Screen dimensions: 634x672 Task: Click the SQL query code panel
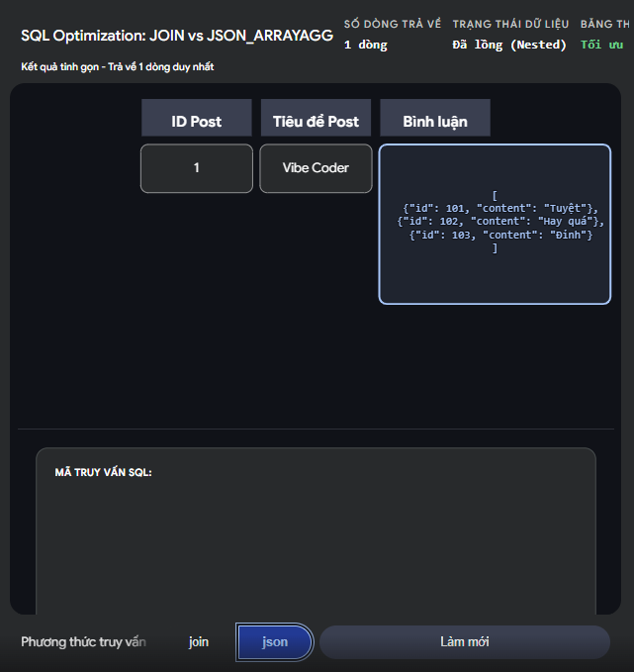tap(317, 531)
